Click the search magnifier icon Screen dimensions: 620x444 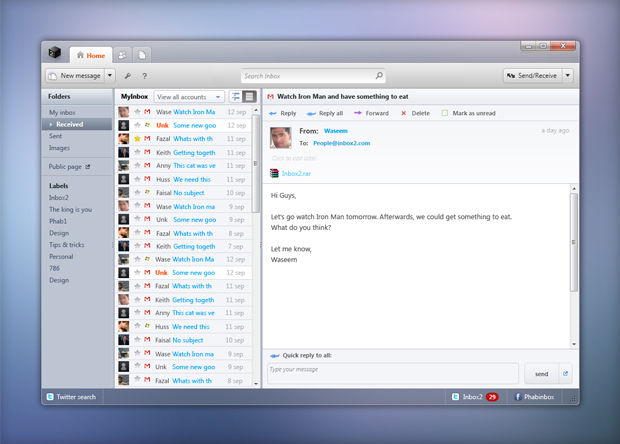click(x=379, y=76)
